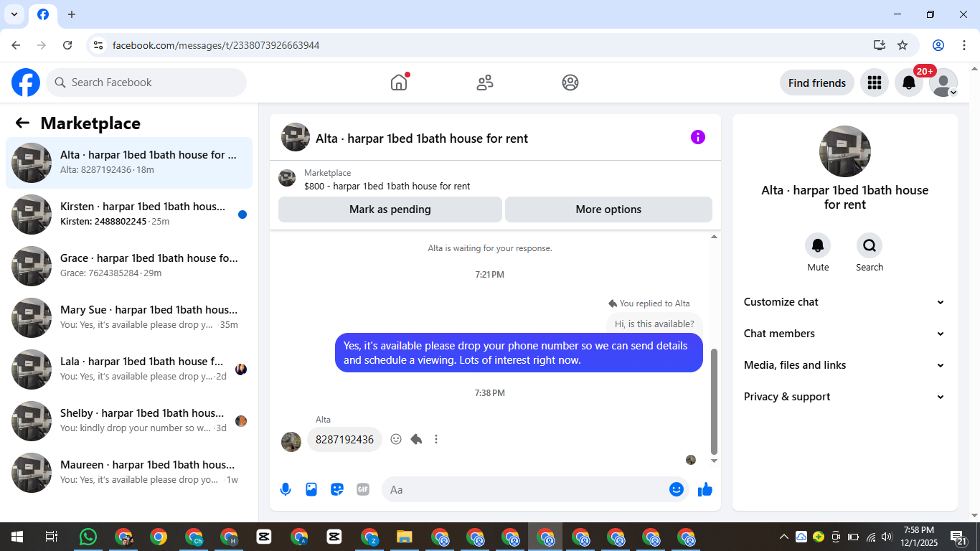This screenshot has width=980, height=551.
Task: Show hidden system tray icons
Action: pos(783,537)
